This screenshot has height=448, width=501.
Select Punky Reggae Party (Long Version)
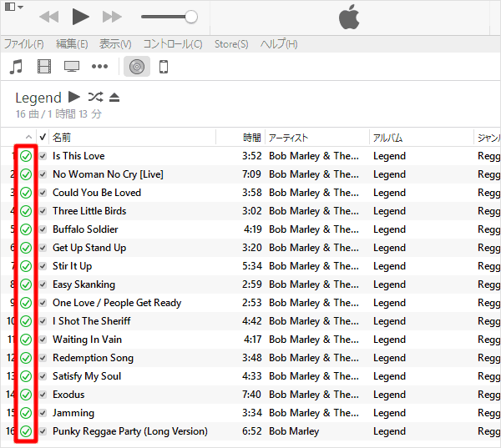130,431
